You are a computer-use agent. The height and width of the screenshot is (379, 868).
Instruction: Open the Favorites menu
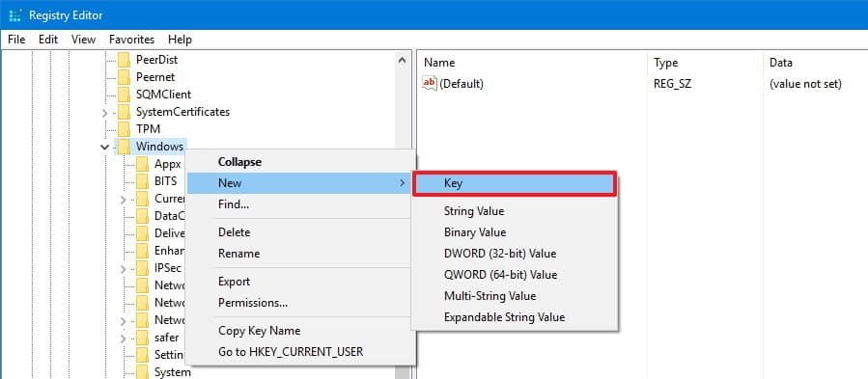[131, 40]
